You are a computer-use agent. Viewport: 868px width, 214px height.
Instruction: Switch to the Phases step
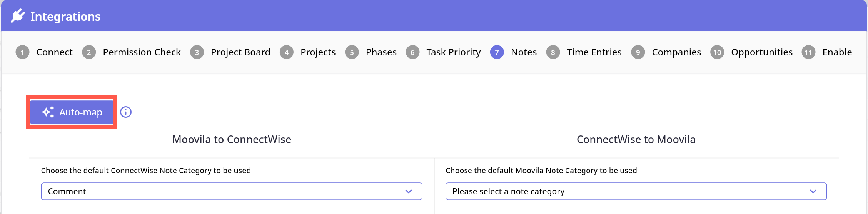point(381,52)
